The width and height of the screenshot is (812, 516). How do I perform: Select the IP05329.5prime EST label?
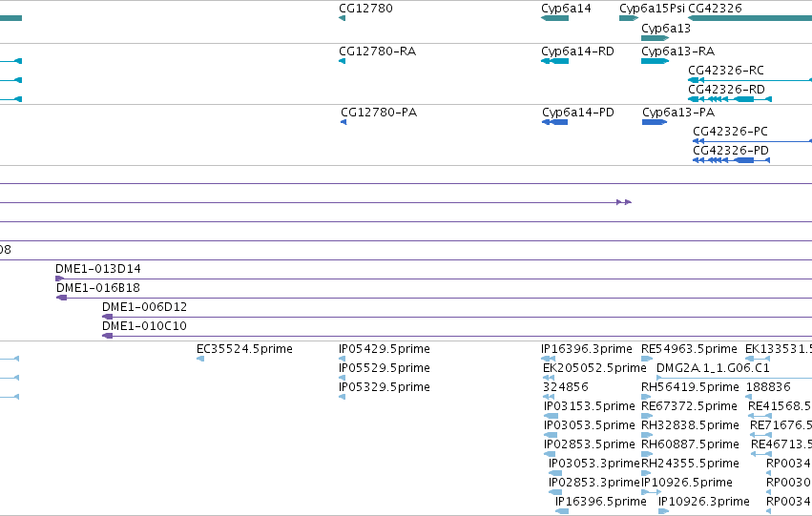pyautogui.click(x=385, y=387)
